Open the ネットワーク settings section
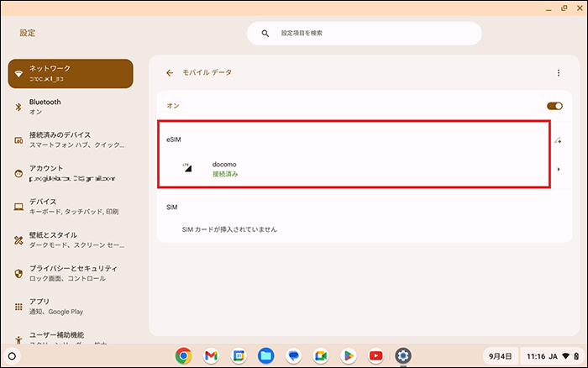Screen dimensions: 588x368 coord(71,73)
